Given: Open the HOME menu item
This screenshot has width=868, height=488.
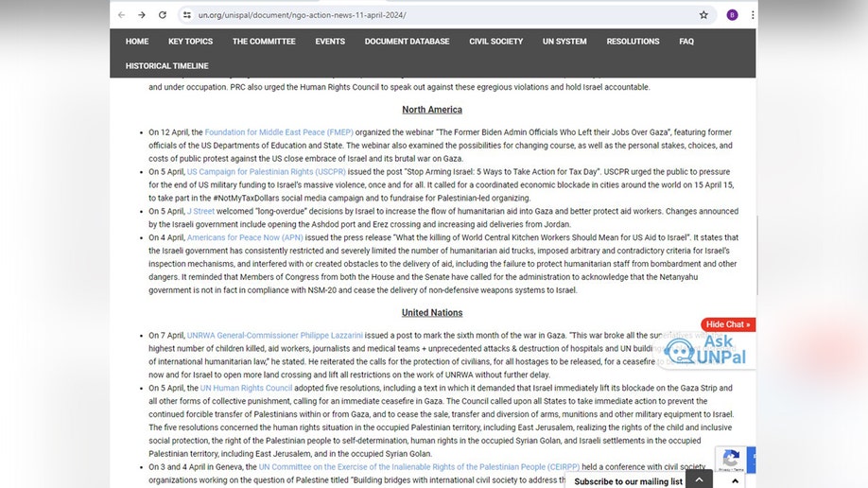Looking at the screenshot, I should point(137,42).
